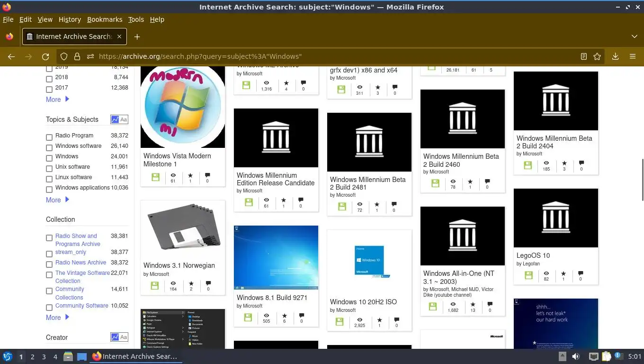
Task: Open the Tools menu
Action: [x=136, y=19]
